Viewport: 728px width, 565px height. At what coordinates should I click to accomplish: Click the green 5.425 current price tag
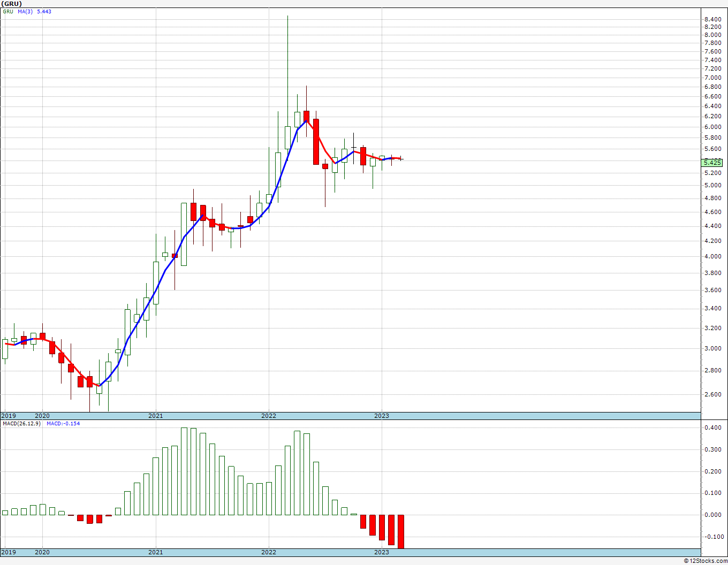click(x=712, y=163)
